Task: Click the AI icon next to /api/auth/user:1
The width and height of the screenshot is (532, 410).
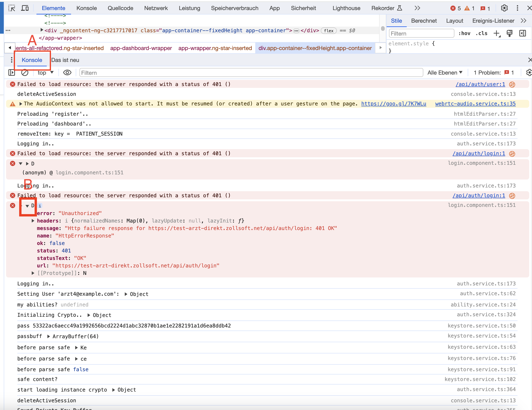Action: (x=512, y=84)
